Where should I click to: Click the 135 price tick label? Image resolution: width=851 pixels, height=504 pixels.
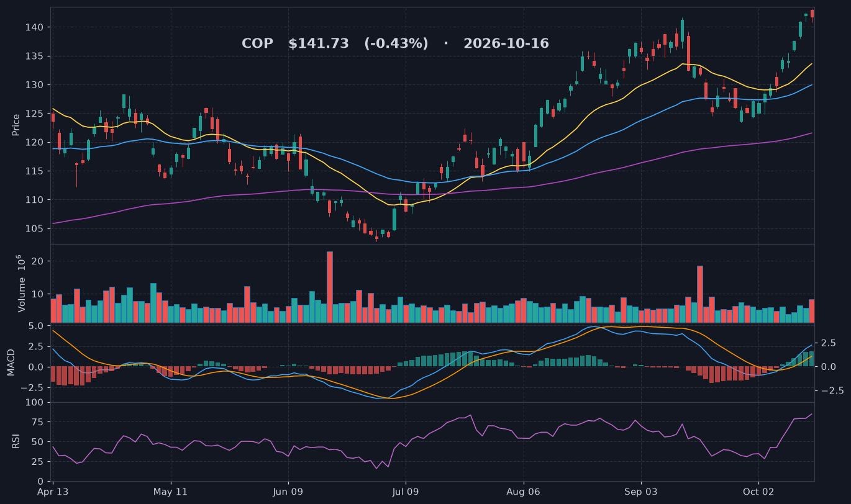click(x=35, y=56)
